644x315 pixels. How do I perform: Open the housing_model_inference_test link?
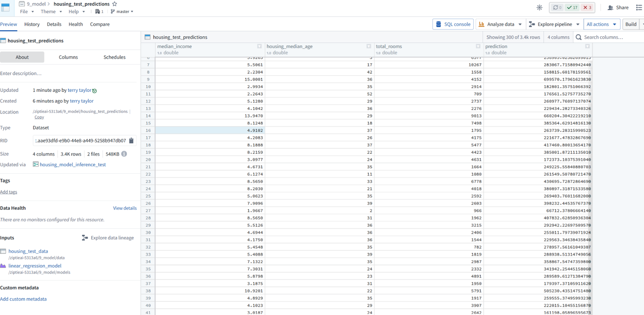tap(72, 164)
